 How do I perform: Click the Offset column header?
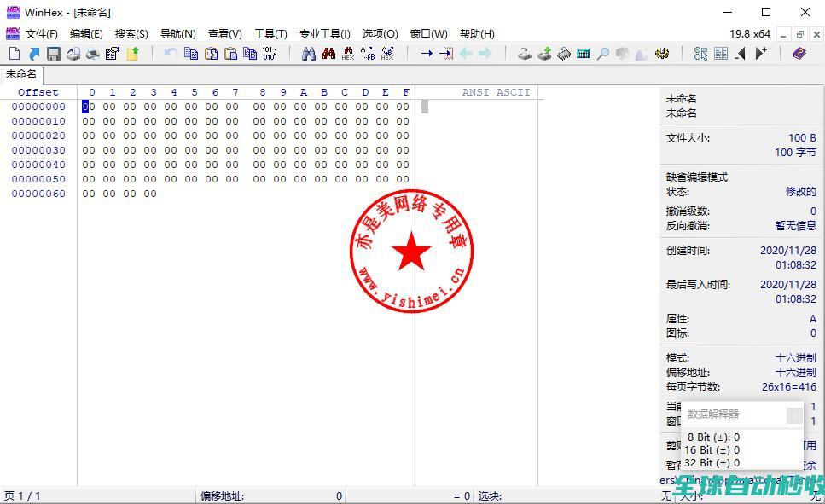tap(38, 92)
